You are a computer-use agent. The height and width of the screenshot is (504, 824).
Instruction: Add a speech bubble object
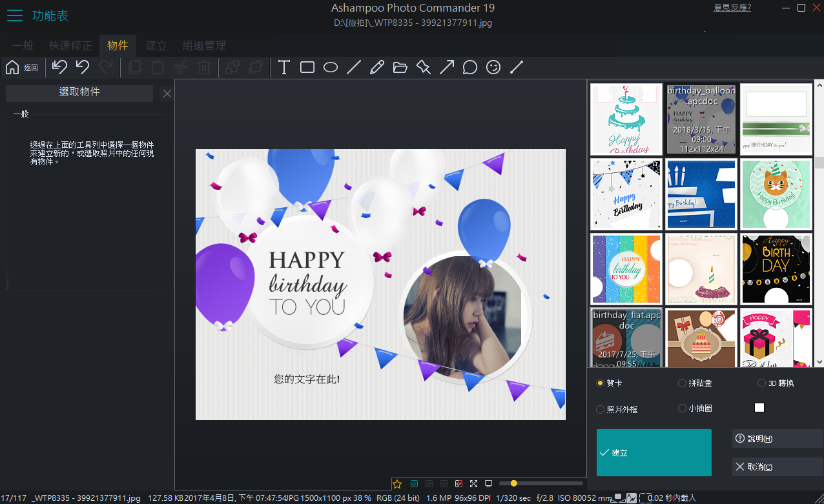(470, 67)
